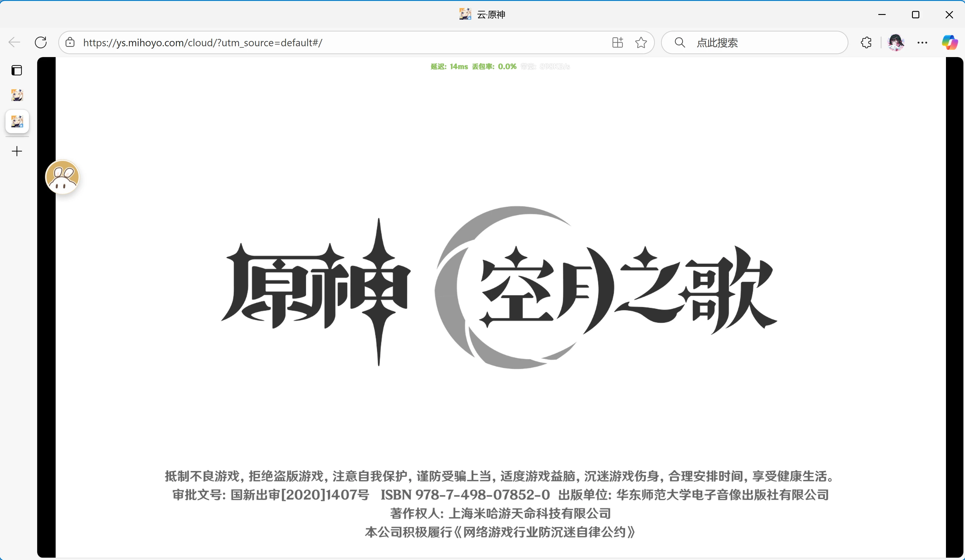Select the active second Paimon tab
The height and width of the screenshot is (560, 965).
click(17, 122)
